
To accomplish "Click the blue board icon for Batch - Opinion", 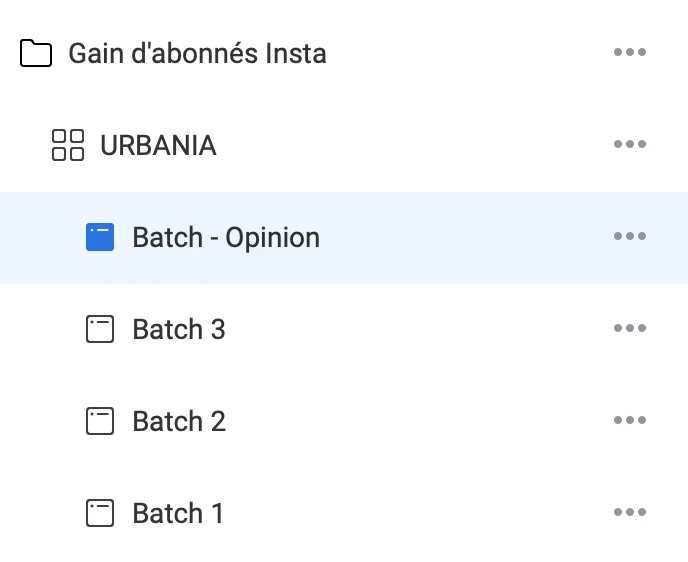I will 100,237.
